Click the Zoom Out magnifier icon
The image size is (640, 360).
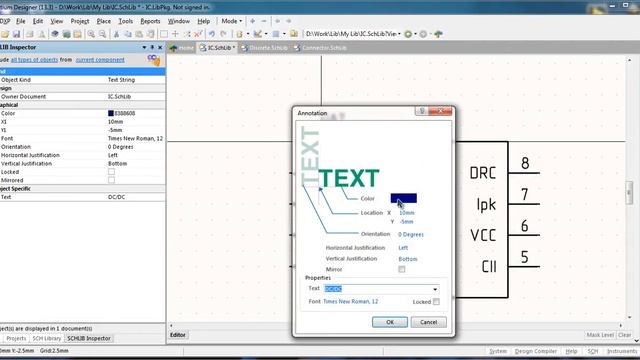102,34
